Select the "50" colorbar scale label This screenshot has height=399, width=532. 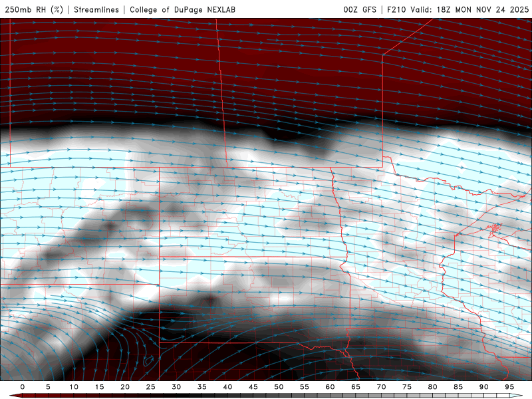tap(279, 387)
